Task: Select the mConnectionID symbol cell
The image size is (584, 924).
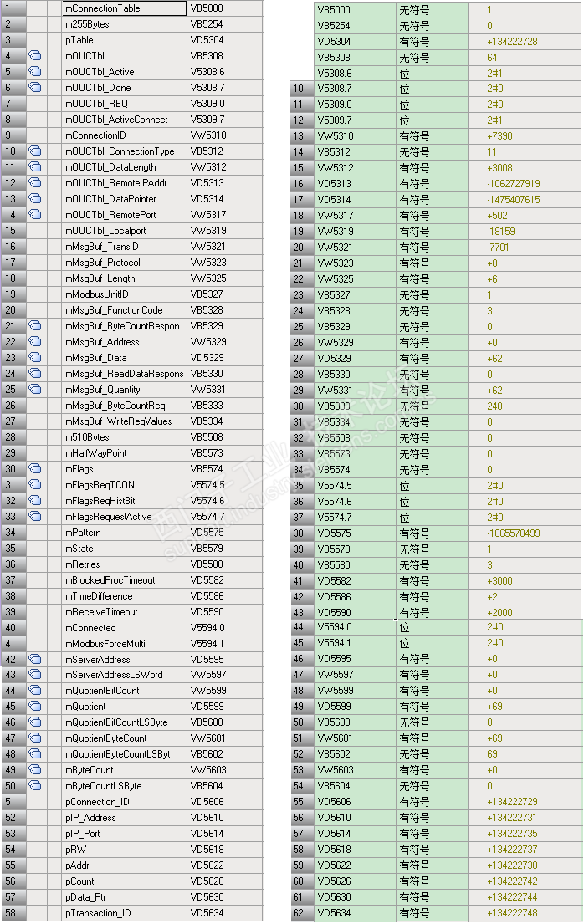Action: click(125, 135)
